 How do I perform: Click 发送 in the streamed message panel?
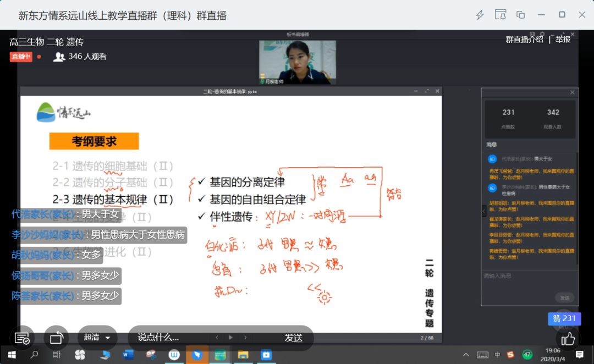point(564,297)
